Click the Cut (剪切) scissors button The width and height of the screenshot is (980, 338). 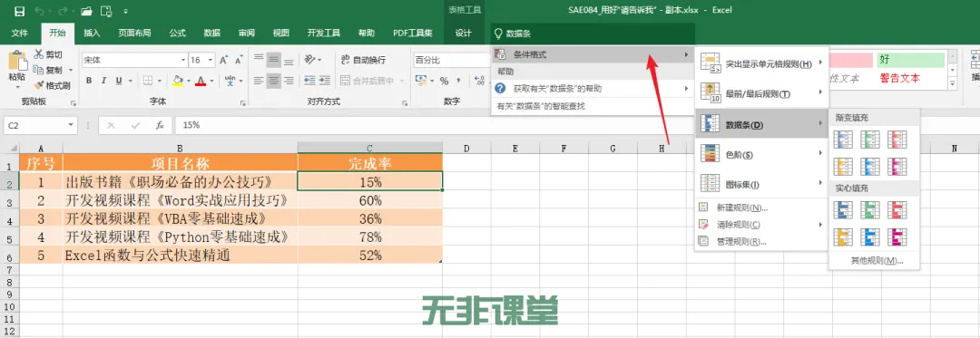[48, 55]
